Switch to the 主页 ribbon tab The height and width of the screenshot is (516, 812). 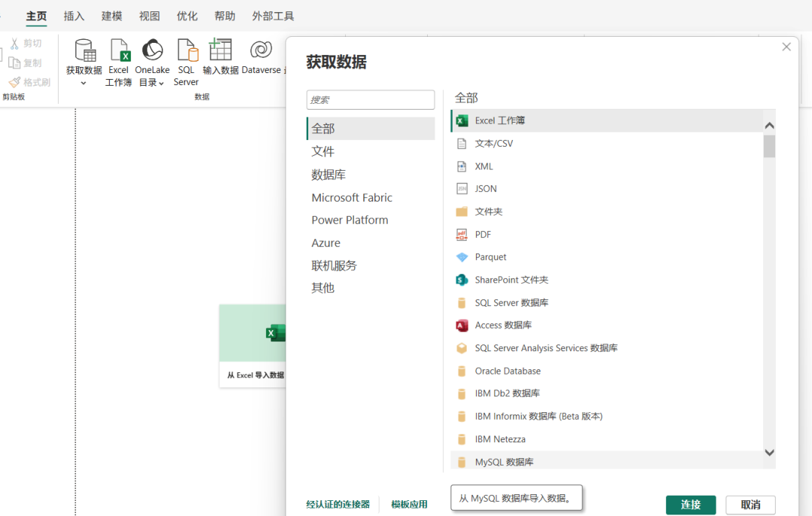pos(36,16)
